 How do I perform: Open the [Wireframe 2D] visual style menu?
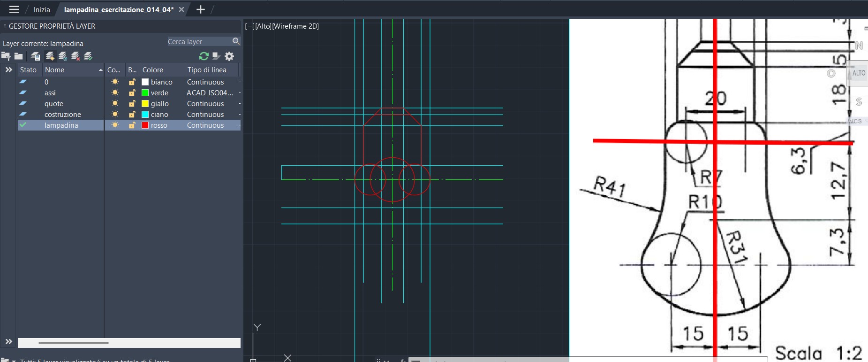295,26
